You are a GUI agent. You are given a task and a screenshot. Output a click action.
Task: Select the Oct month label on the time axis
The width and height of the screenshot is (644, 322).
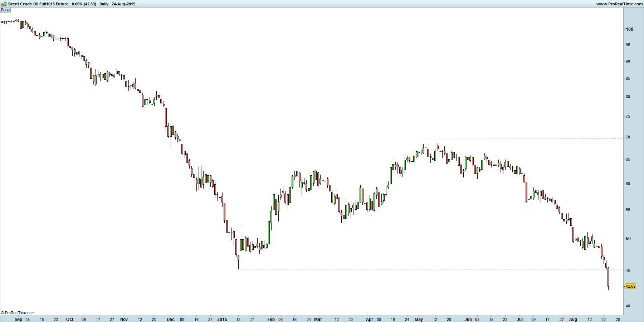(x=70, y=319)
